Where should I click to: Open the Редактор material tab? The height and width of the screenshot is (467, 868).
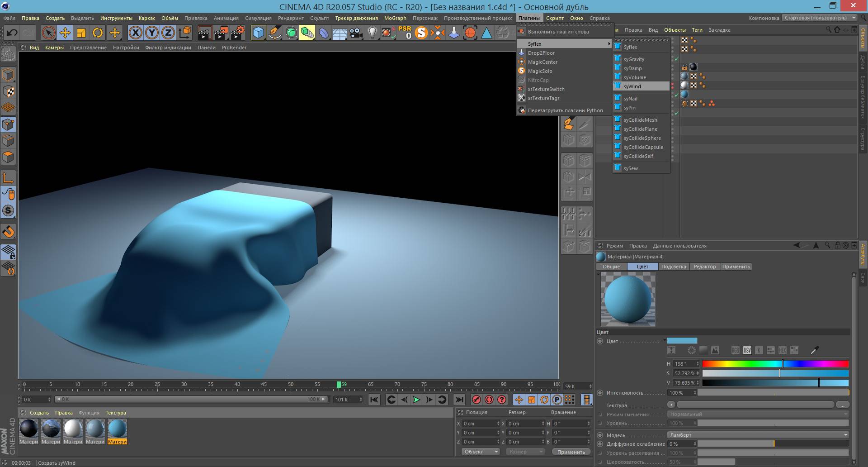tap(705, 267)
